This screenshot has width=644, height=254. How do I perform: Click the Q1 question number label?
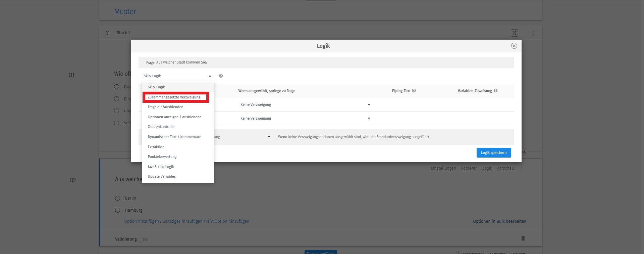(x=71, y=75)
